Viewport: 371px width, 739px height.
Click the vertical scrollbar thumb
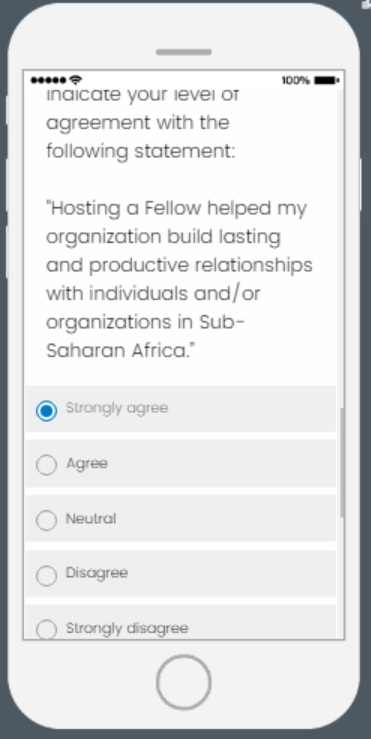(x=342, y=463)
